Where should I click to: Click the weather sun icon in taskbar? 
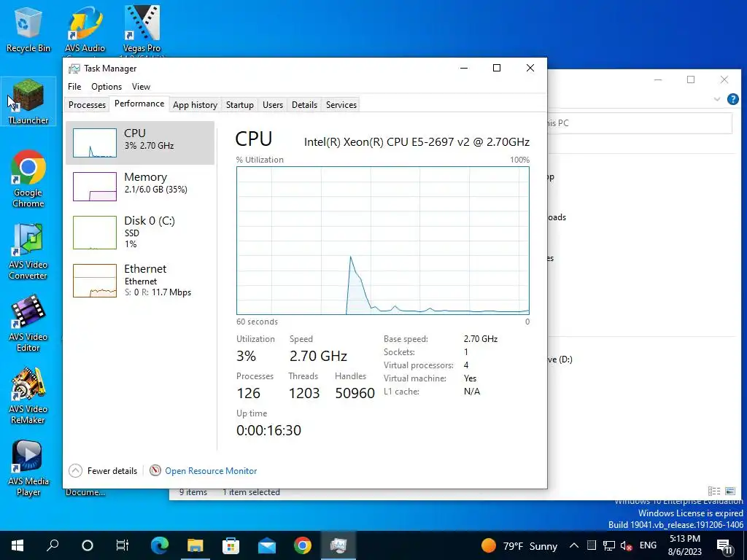pyautogui.click(x=488, y=545)
